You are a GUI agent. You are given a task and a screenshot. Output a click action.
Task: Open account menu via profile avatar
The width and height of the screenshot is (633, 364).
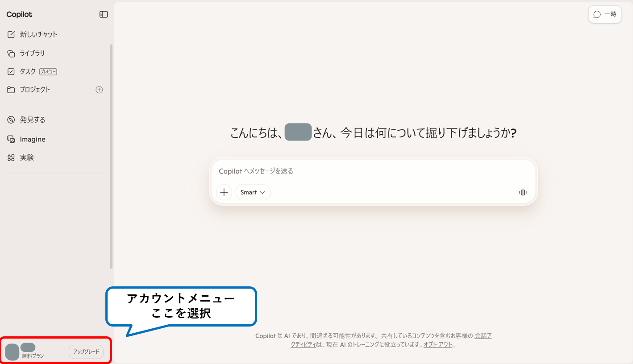12,352
